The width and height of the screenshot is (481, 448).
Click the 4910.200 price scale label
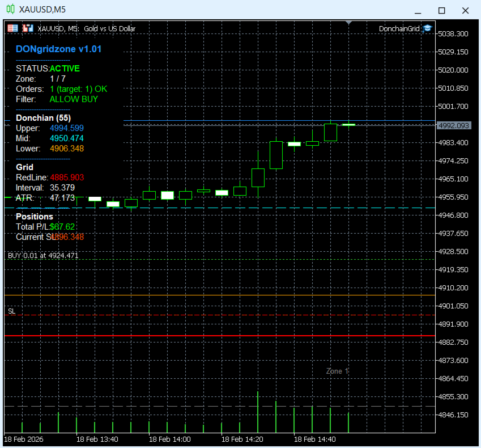(453, 288)
